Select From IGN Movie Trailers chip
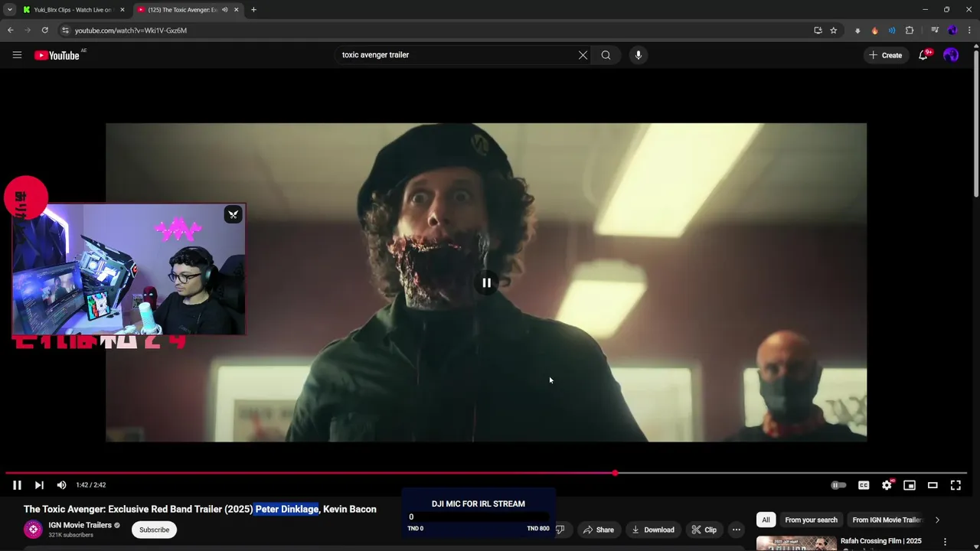The height and width of the screenshot is (551, 980). point(886,520)
